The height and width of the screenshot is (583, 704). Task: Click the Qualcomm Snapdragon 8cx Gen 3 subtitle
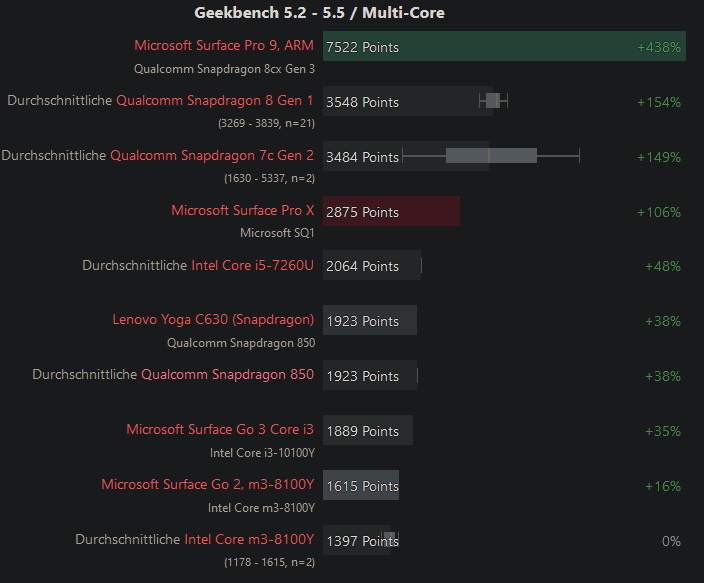[224, 69]
